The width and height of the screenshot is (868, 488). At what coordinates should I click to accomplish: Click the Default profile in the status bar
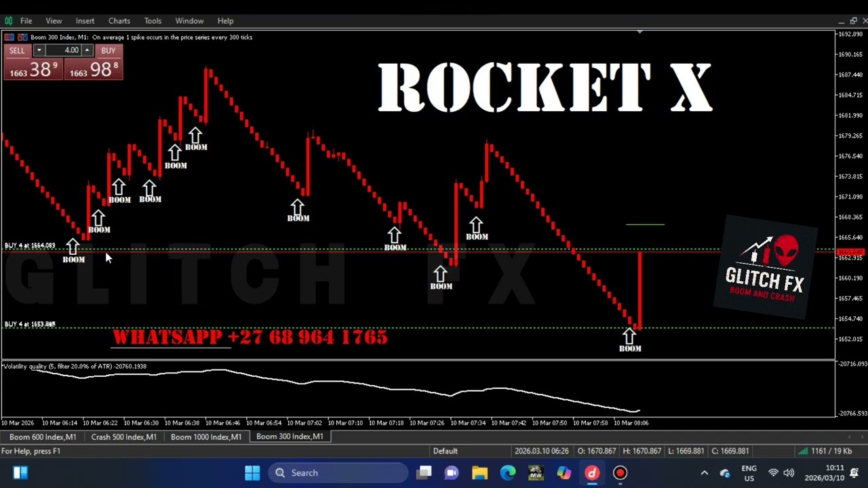pyautogui.click(x=446, y=451)
